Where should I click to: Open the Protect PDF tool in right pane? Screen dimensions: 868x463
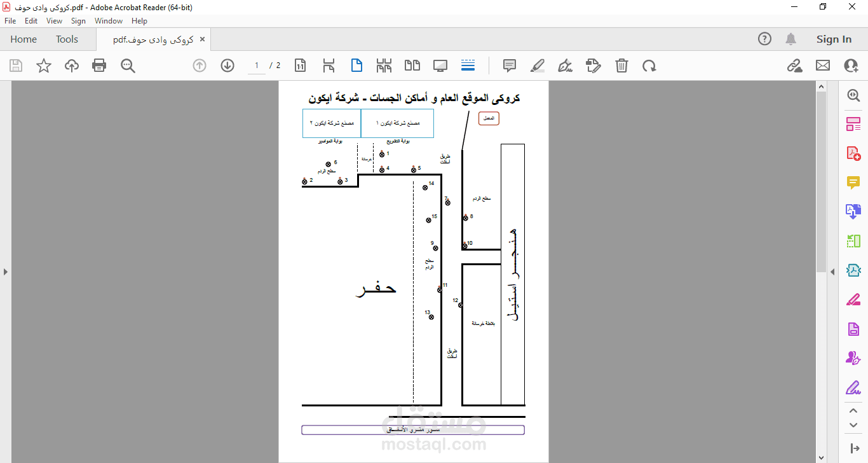pos(853,329)
